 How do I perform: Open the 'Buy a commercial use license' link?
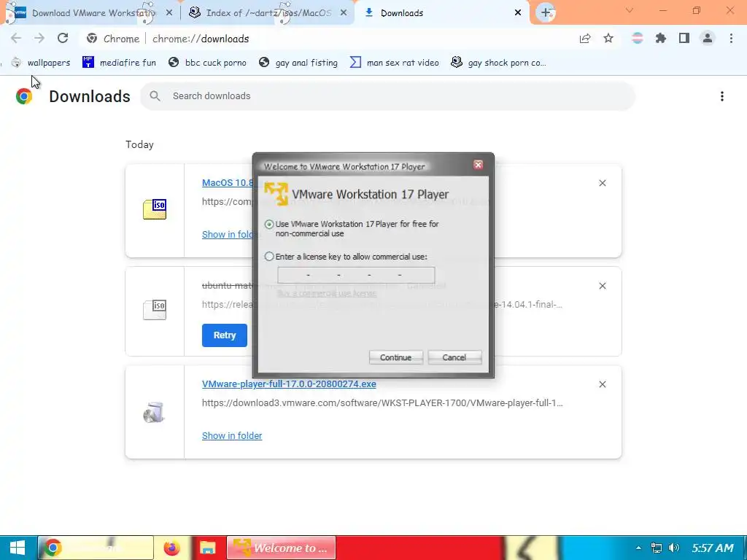pos(327,293)
